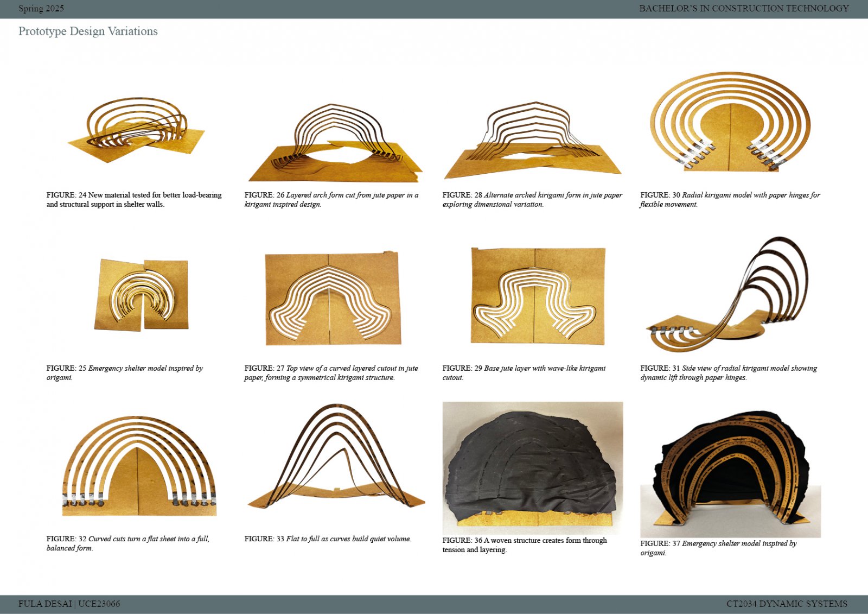Click the Figure 31 side view image
This screenshot has width=868, height=614.
click(727, 294)
